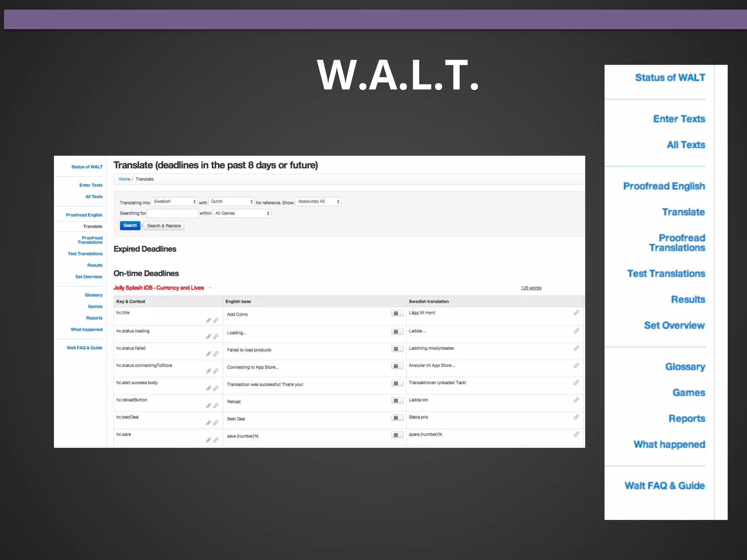747x560 pixels.
Task: Click the lines icon beside 'Transaction was successful!'
Action: 397,383
